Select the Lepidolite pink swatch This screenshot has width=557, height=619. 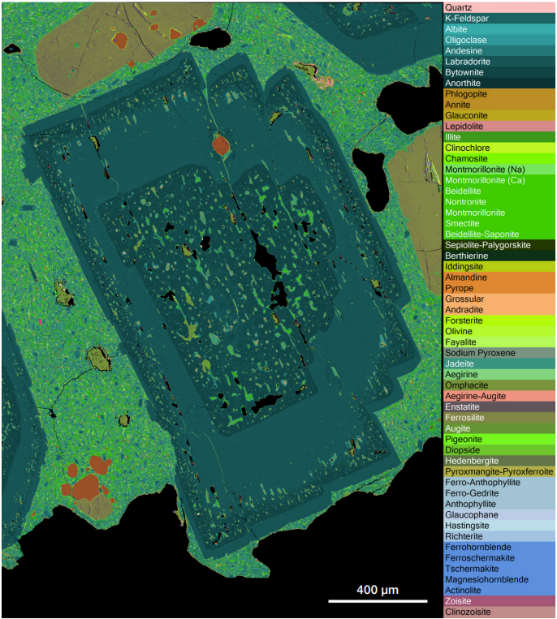click(x=499, y=126)
